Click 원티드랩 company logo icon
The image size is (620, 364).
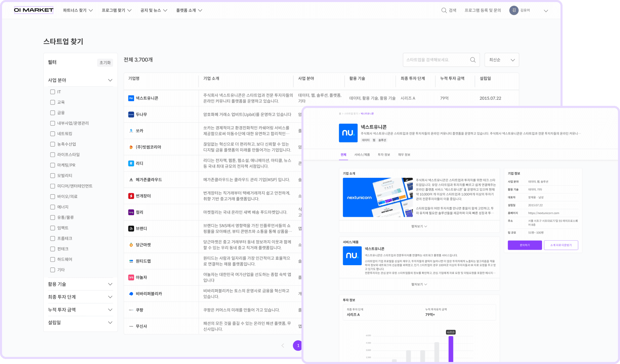pos(131,261)
